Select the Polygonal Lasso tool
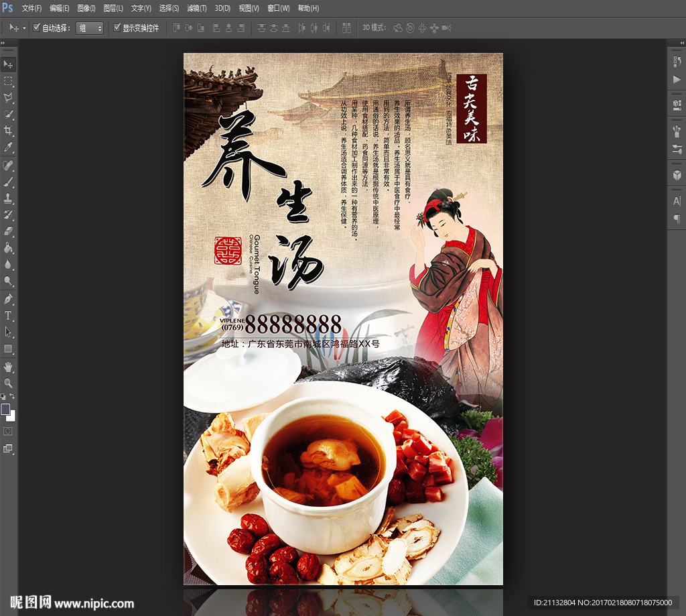The image size is (686, 616). pos(8,98)
